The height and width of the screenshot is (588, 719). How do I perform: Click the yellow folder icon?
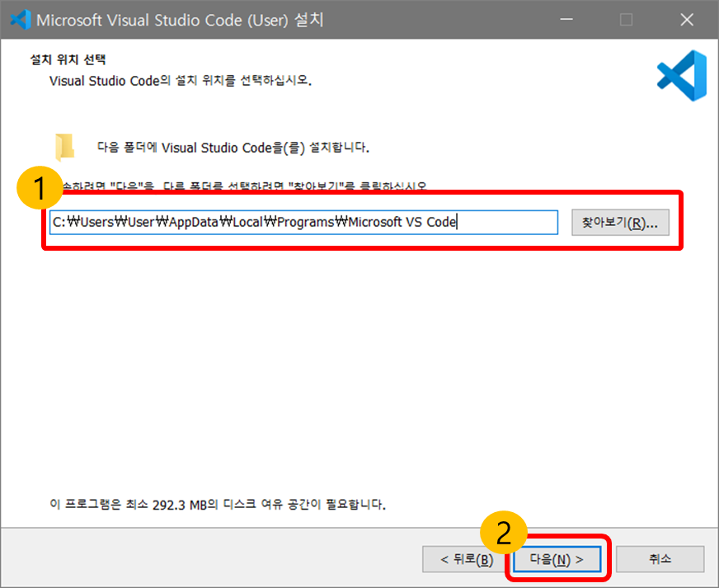coord(64,148)
